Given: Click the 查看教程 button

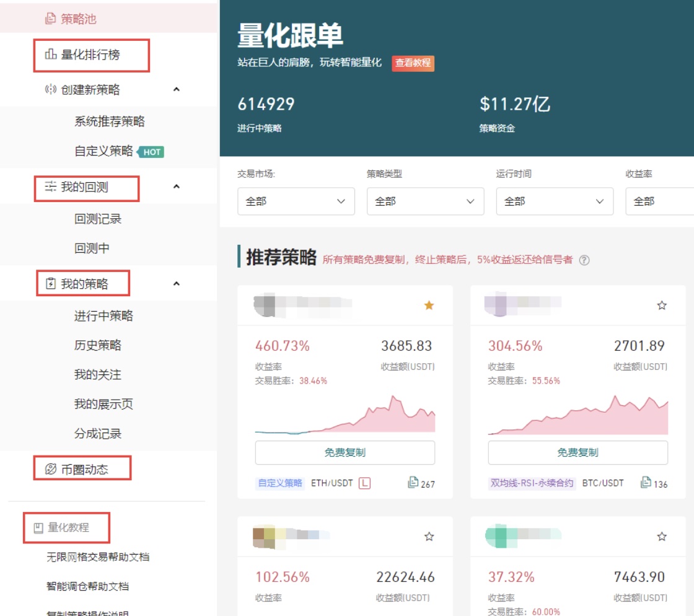Looking at the screenshot, I should point(413,63).
